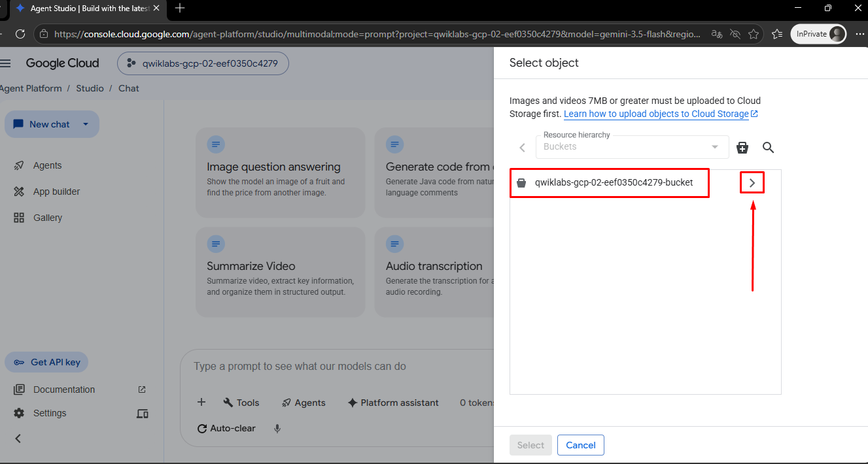Click the Cancel button
This screenshot has width=868, height=464.
(x=581, y=445)
